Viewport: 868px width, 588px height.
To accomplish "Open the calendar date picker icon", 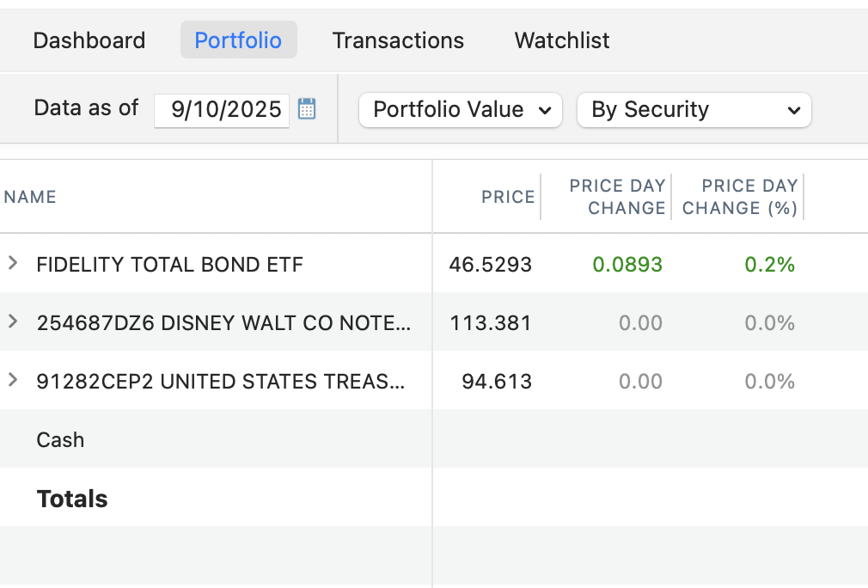I will coord(307,109).
